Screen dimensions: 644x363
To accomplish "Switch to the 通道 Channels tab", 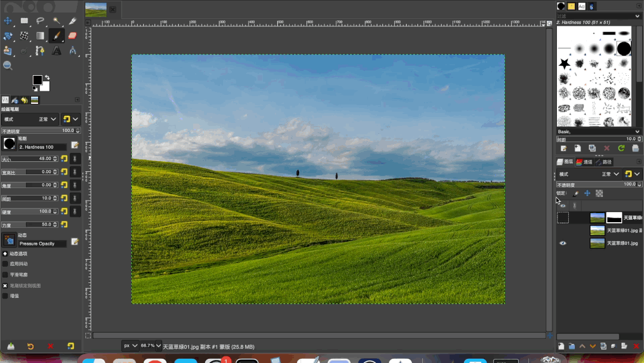I will point(584,162).
